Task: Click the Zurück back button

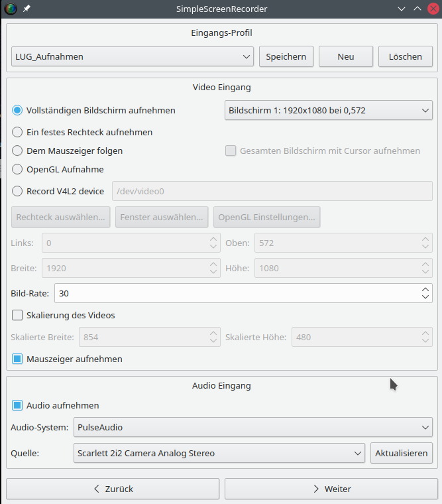Action: (x=113, y=489)
